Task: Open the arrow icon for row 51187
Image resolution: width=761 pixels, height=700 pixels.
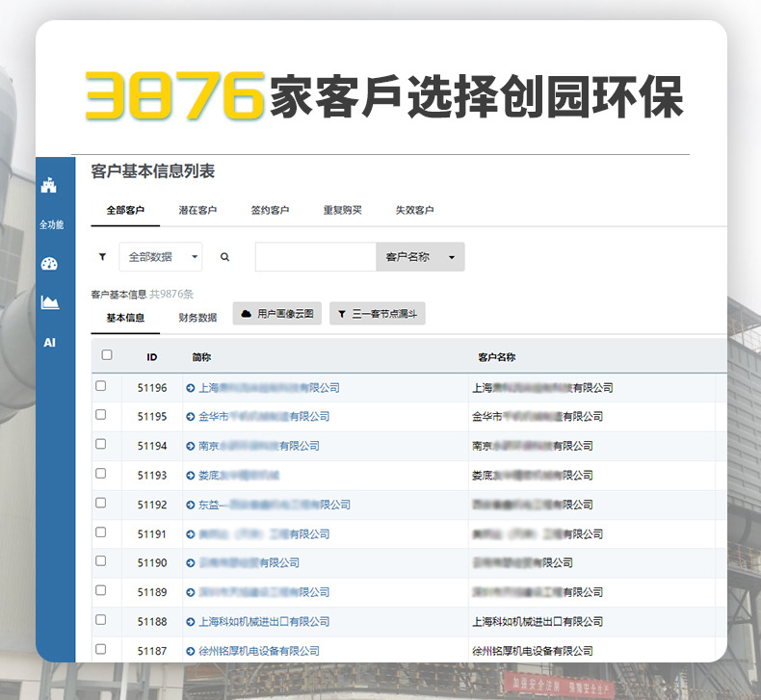Action: [x=191, y=652]
